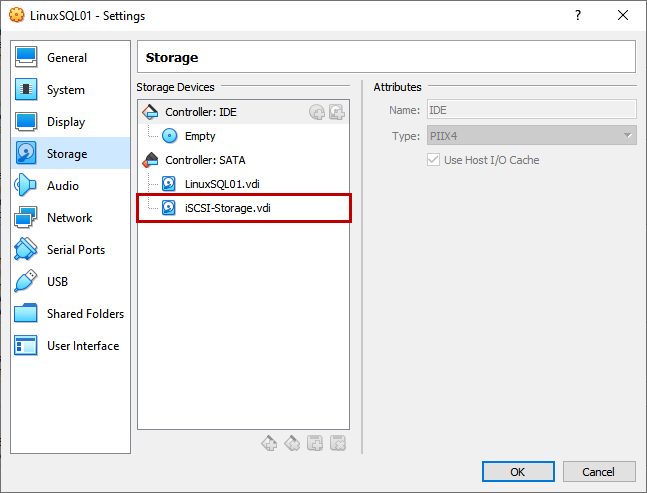This screenshot has width=647, height=493.
Task: Open the controller Type dropdown
Action: pos(531,135)
